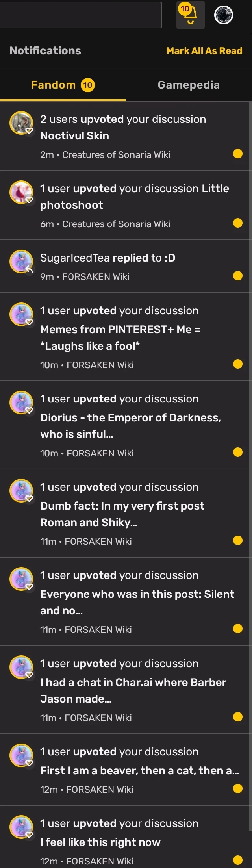Select the Fandom tab

54,84
